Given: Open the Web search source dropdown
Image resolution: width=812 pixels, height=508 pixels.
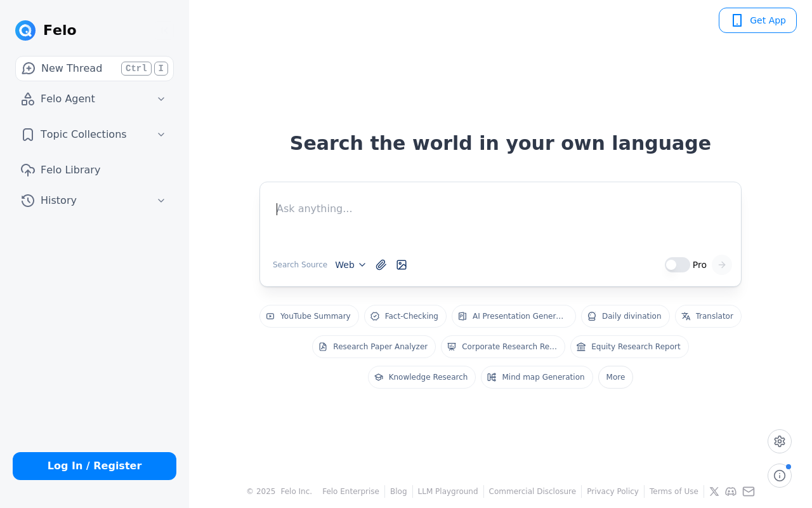Looking at the screenshot, I should coord(351,265).
